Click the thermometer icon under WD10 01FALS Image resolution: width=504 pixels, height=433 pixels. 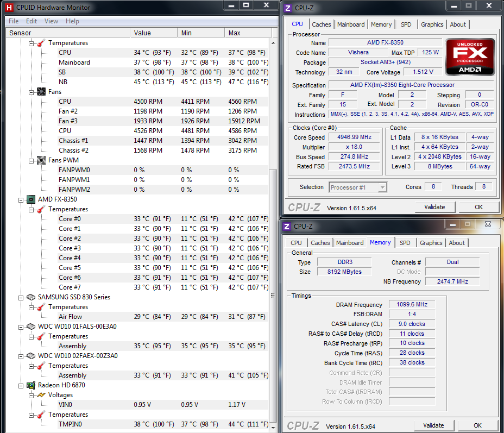(x=41, y=336)
